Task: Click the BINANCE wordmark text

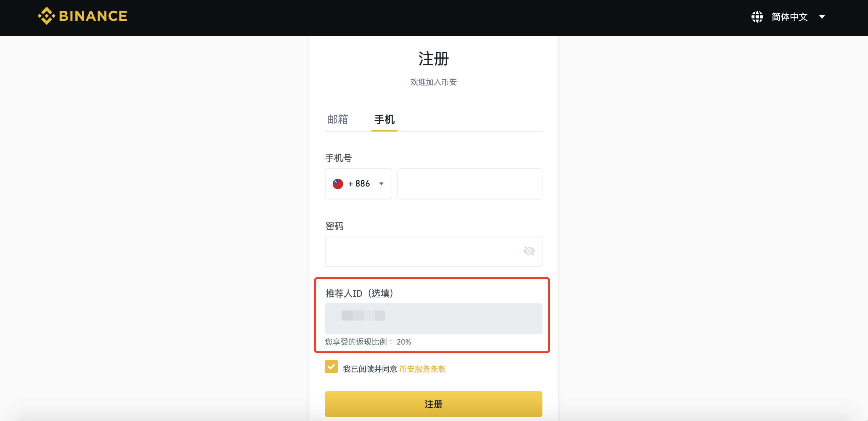Action: 93,16
